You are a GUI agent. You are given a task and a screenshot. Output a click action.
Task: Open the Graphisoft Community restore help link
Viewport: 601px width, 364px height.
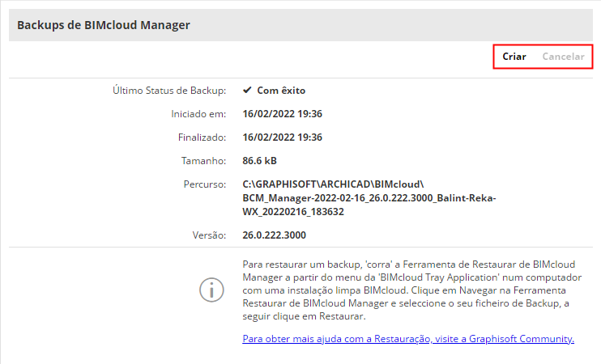click(x=408, y=339)
